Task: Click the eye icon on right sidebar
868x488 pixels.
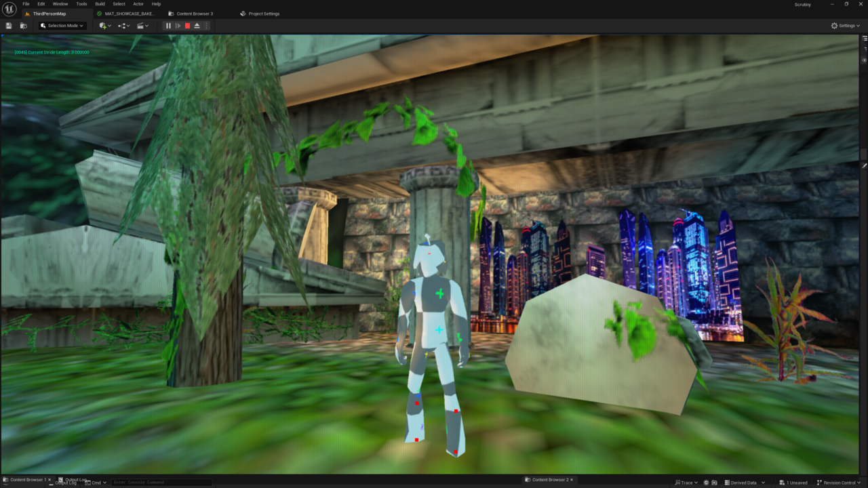Action: (865, 60)
